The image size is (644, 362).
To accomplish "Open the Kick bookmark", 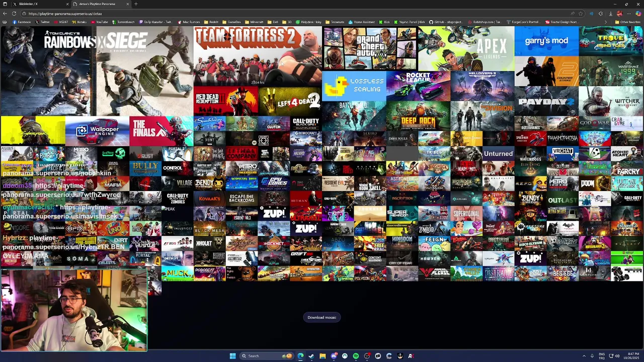I will tap(384, 22).
